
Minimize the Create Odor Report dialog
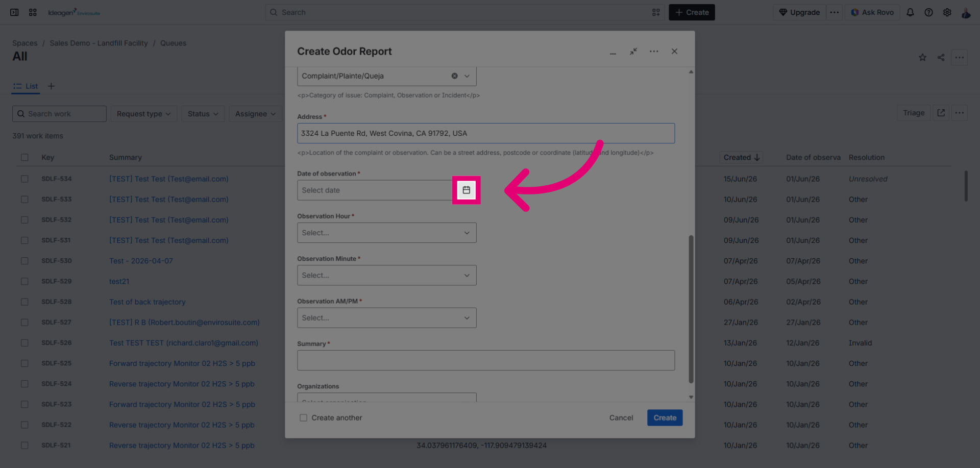612,52
